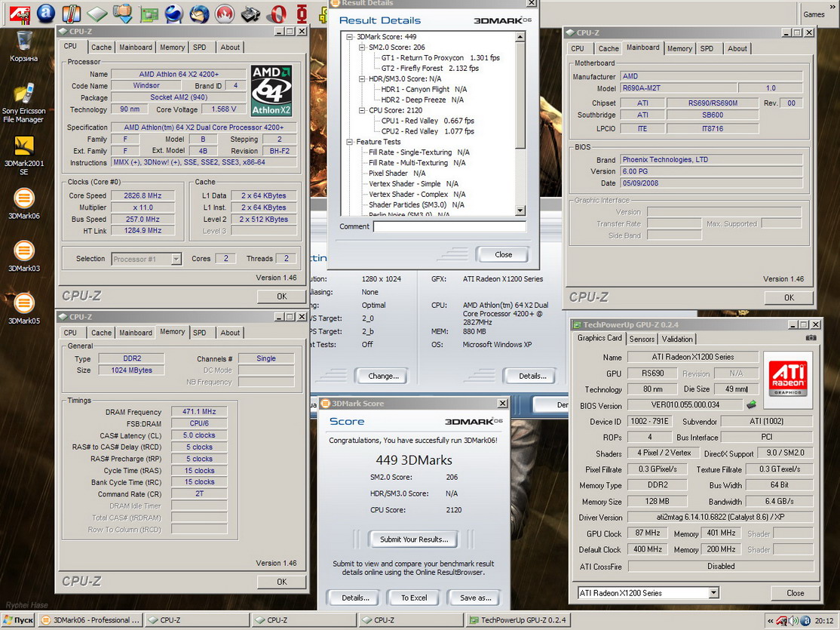Open the Processor #1 selection dropdown

point(176,259)
